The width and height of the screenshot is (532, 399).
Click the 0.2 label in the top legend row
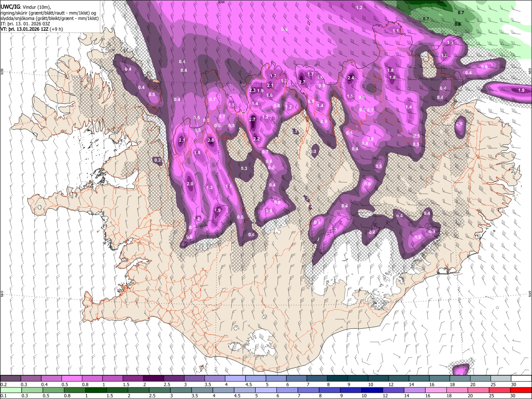[x=3, y=385]
